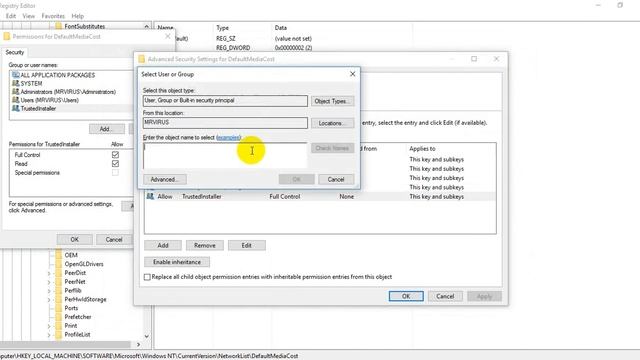Click the tree scroll down arrow
This screenshot has height=360, width=640.
pos(147,336)
